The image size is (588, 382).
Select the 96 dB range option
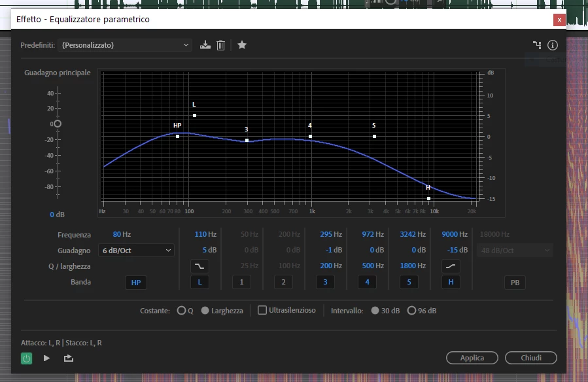pyautogui.click(x=411, y=311)
